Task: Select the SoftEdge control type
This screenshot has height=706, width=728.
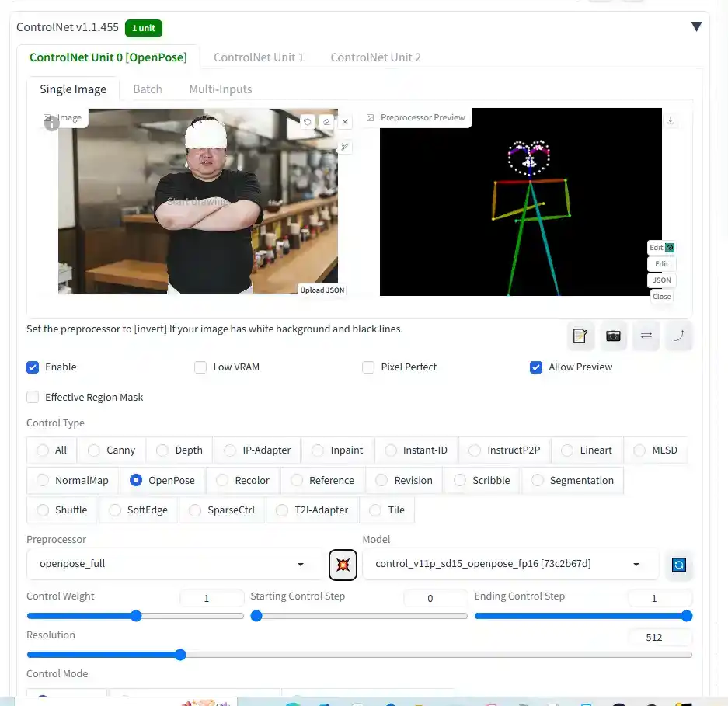Action: [138, 510]
